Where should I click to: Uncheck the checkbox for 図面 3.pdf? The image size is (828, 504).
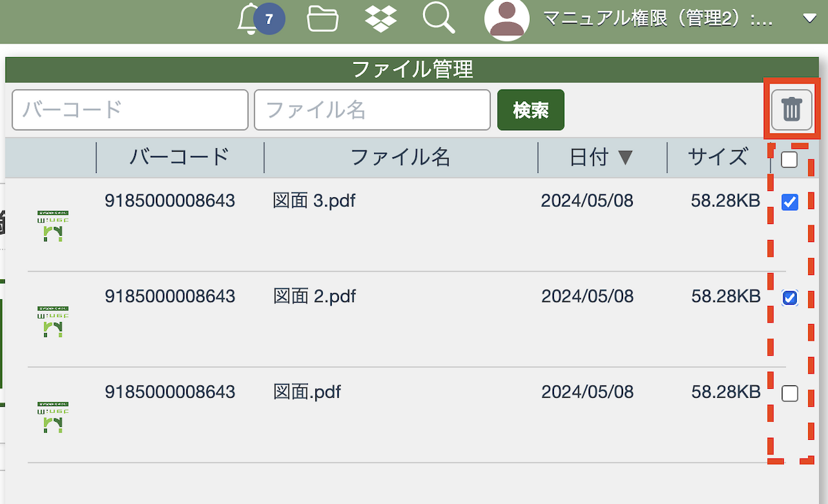(x=790, y=202)
